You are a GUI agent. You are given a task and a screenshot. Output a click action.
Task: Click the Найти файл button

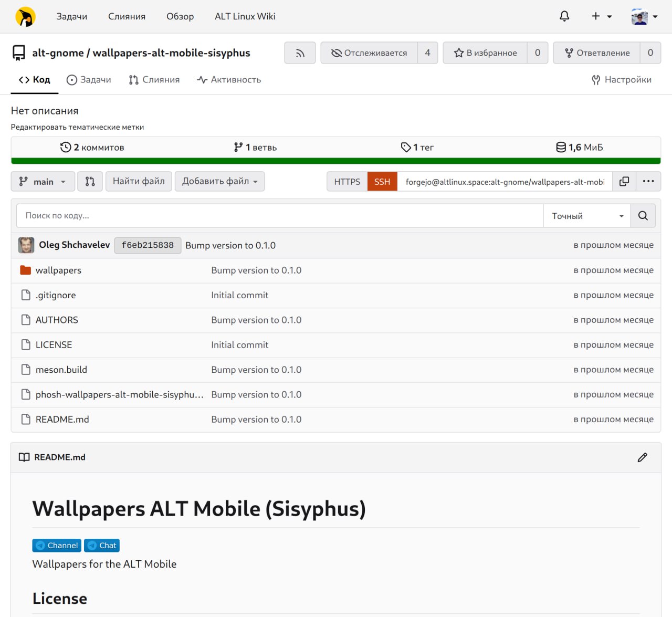click(139, 182)
